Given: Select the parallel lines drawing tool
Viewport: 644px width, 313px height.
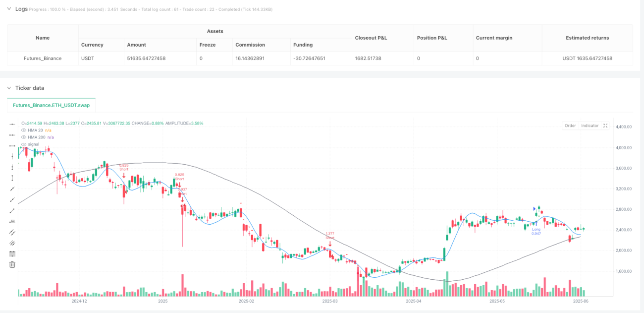Looking at the screenshot, I should point(13,232).
